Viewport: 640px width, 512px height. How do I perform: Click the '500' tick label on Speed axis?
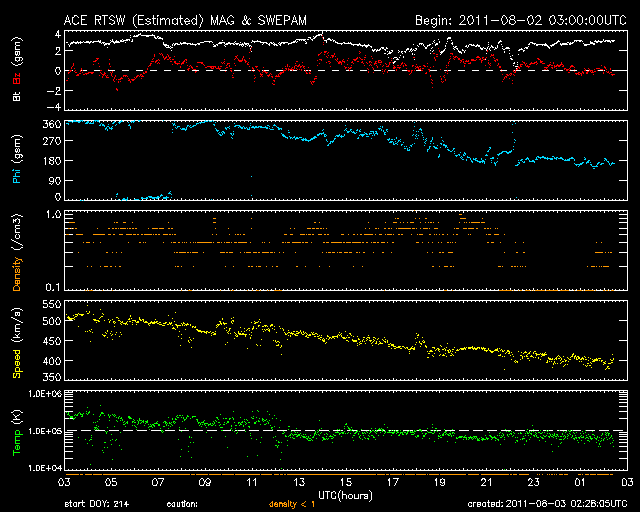click(x=52, y=321)
